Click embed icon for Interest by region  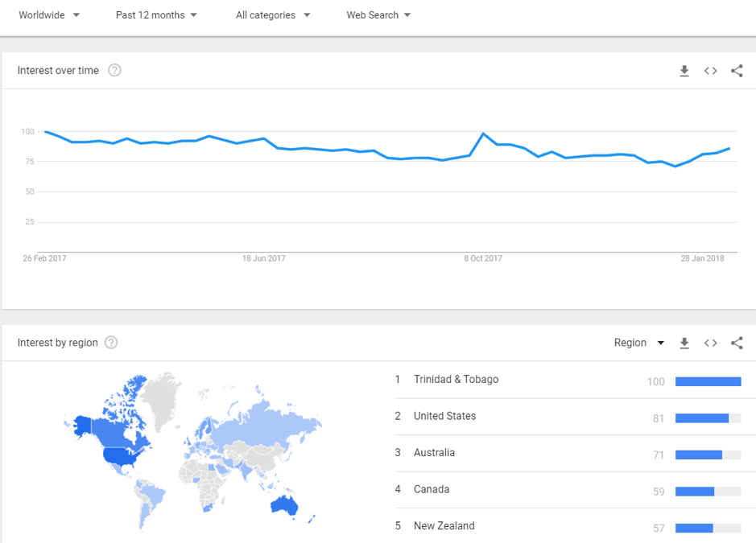coord(710,343)
